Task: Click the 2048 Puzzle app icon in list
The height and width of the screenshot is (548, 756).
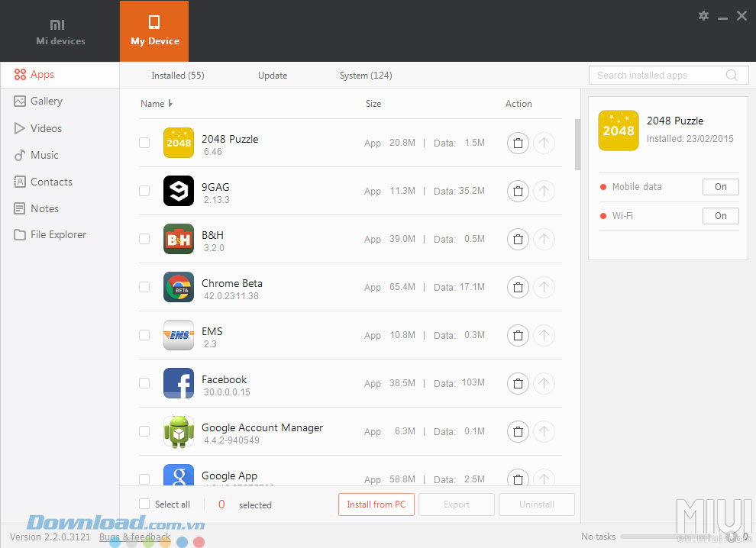Action: click(179, 143)
